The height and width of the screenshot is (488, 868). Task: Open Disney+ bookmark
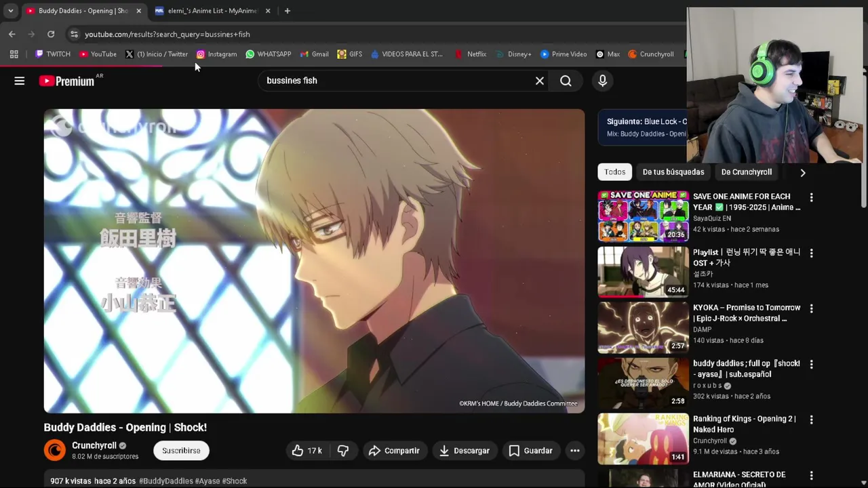point(513,54)
